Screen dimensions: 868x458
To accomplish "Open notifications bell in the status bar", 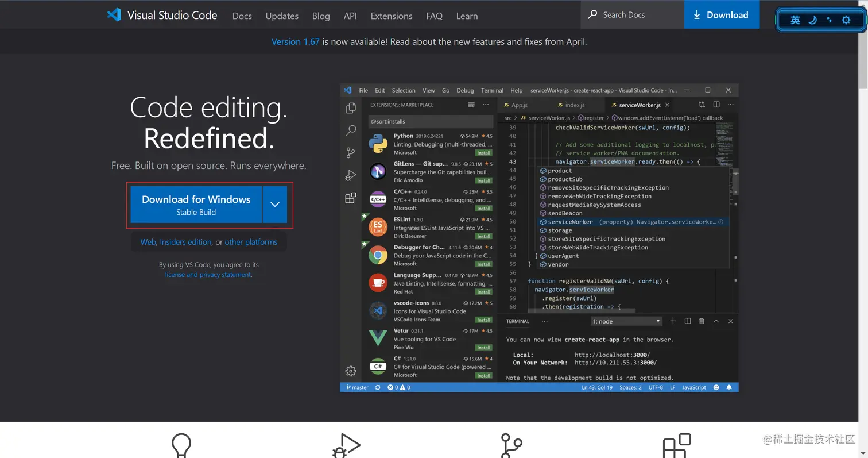I will (729, 387).
